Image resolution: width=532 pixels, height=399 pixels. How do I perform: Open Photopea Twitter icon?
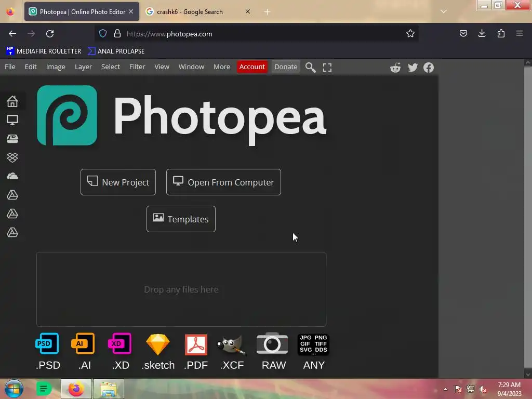pyautogui.click(x=413, y=68)
